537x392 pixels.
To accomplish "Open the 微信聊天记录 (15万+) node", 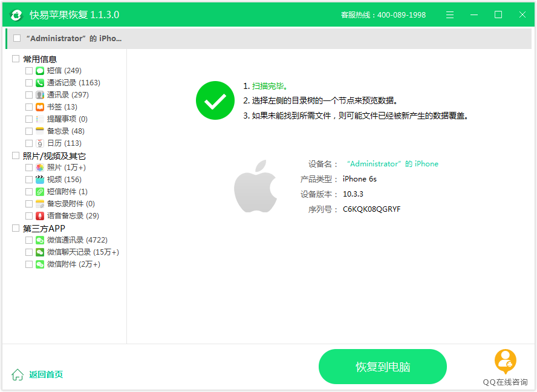I will click(83, 252).
